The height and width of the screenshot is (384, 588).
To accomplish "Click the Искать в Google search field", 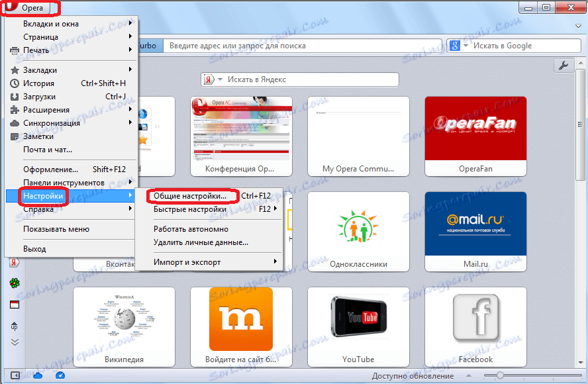I will point(525,46).
